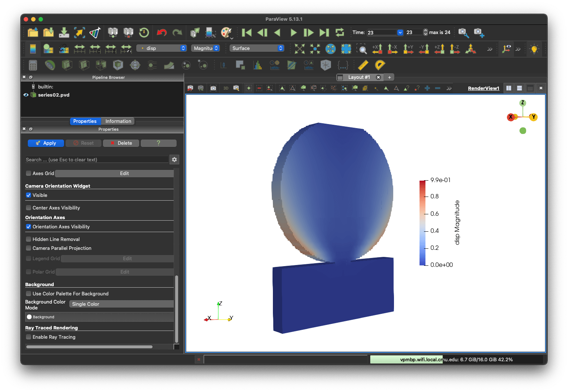The width and height of the screenshot is (568, 392).
Task: Select the Layout #1 tab
Action: (x=359, y=77)
